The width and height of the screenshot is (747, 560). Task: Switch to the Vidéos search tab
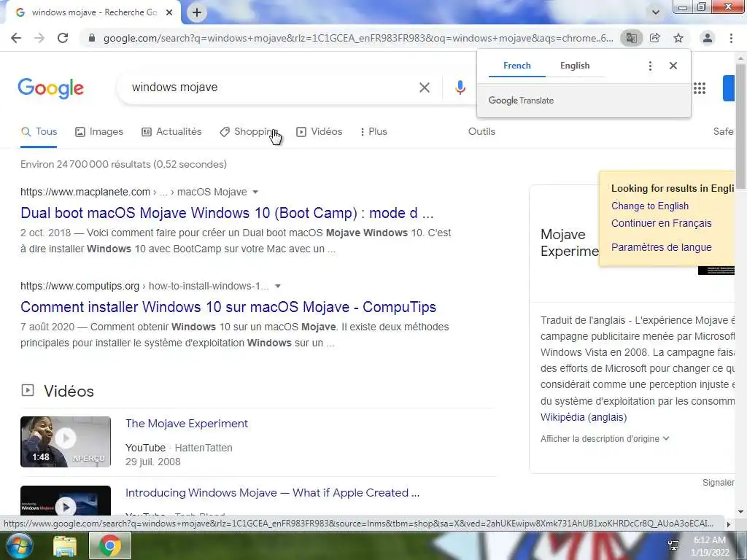(320, 132)
